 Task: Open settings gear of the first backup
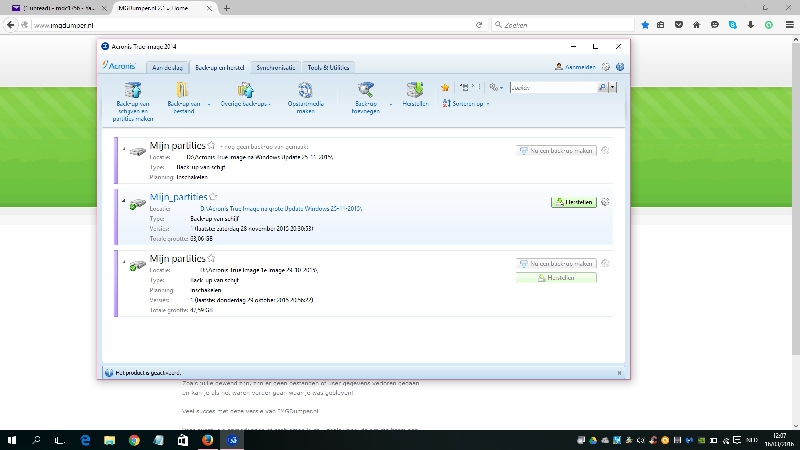pos(606,151)
